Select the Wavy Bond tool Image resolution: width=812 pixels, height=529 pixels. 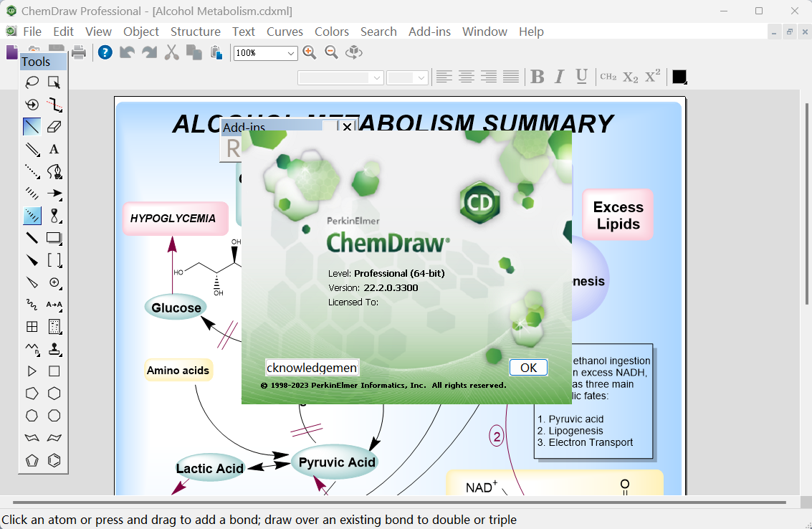[x=32, y=305]
